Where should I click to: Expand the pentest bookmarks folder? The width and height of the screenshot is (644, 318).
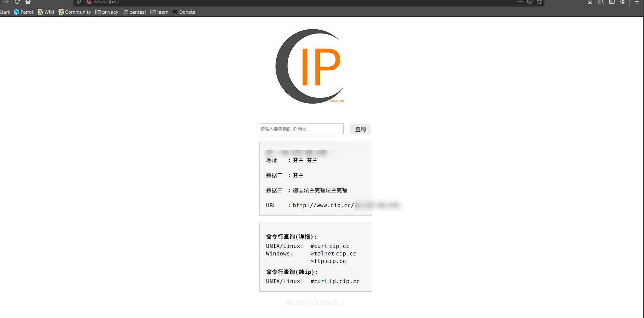coord(134,12)
